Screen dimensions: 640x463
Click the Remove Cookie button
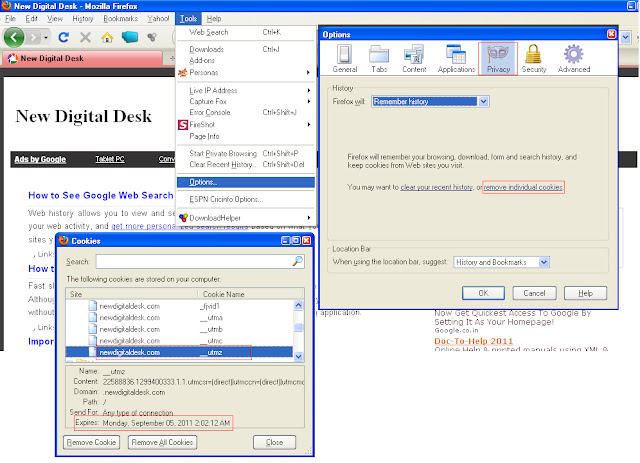(91, 442)
